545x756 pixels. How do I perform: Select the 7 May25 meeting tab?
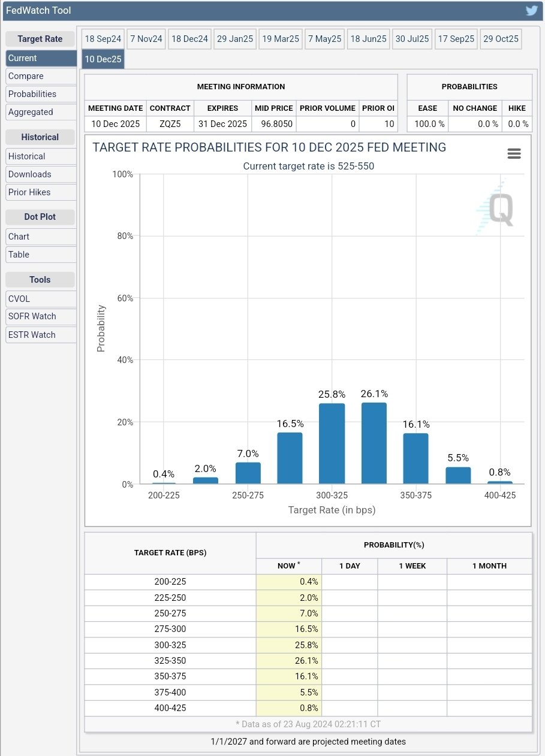[x=324, y=39]
